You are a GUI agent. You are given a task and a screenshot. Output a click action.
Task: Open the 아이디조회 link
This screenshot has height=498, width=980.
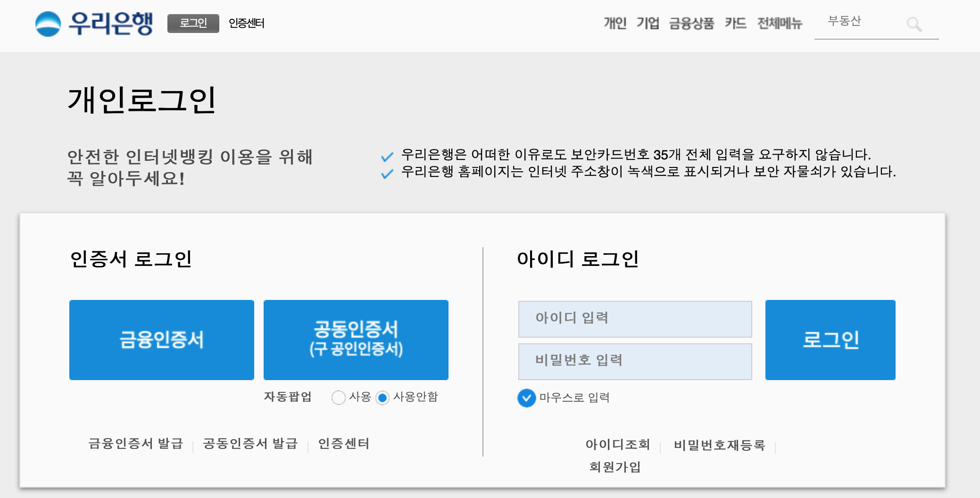tap(618, 445)
